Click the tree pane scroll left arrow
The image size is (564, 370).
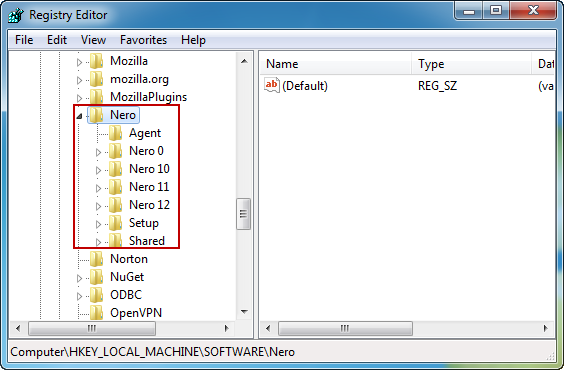18,328
